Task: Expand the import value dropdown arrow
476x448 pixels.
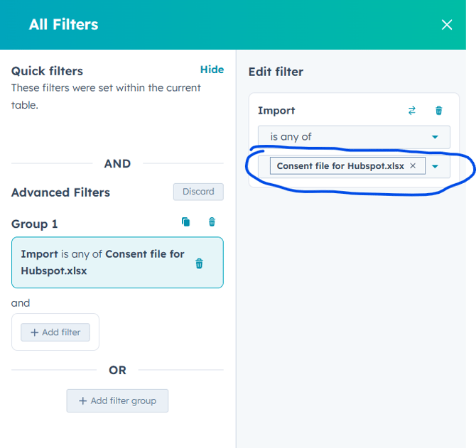Action: 436,166
